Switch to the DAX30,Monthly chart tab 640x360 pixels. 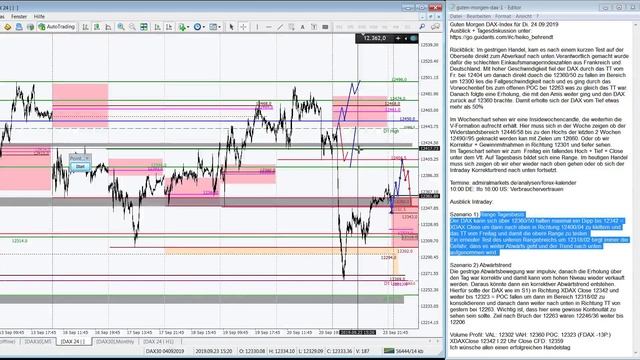[115, 342]
